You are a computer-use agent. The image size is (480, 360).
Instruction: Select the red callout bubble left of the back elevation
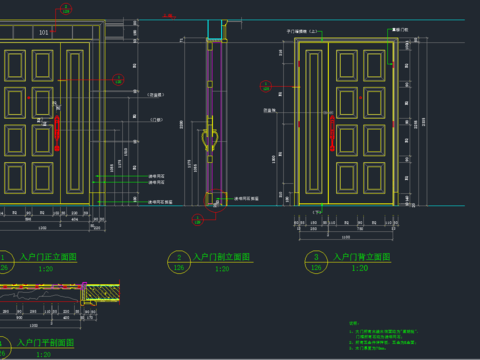(x=266, y=86)
